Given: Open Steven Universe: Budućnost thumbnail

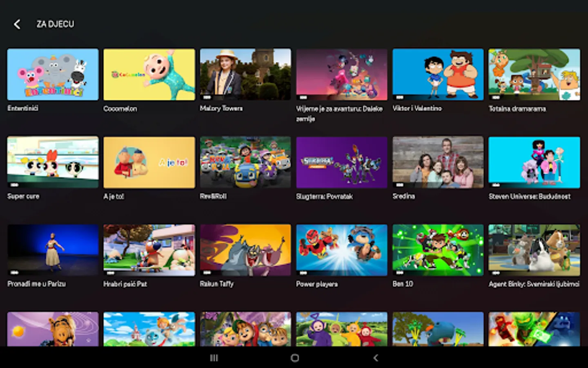Looking at the screenshot, I should point(534,162).
